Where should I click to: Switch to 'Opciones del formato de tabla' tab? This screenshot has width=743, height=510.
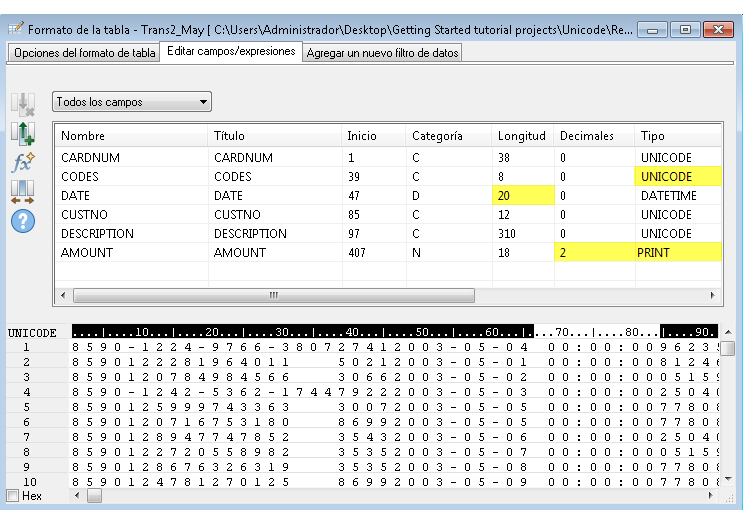click(x=84, y=53)
